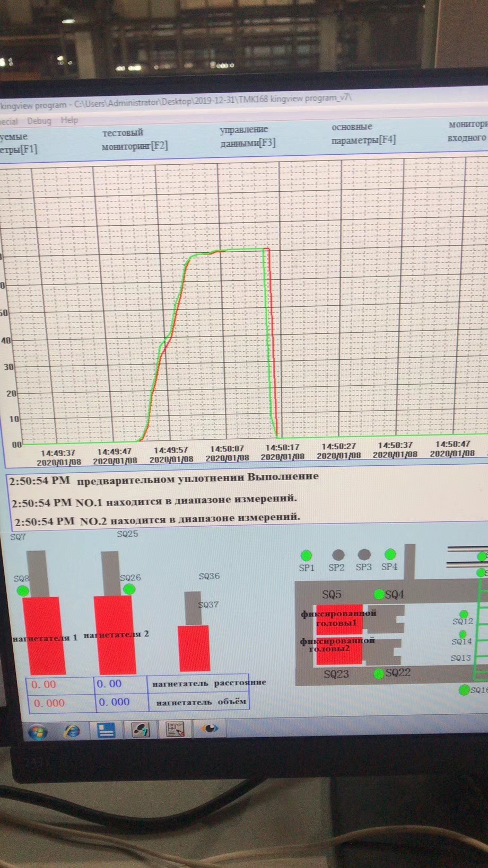Screen dimensions: 488x868
Task: Click the red 0.000 volume value
Action: (49, 703)
